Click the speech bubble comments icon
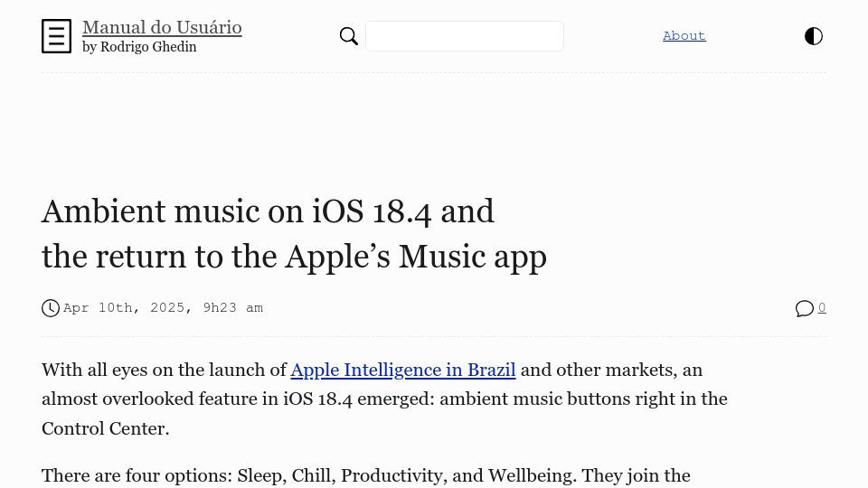This screenshot has height=488, width=868. point(805,308)
